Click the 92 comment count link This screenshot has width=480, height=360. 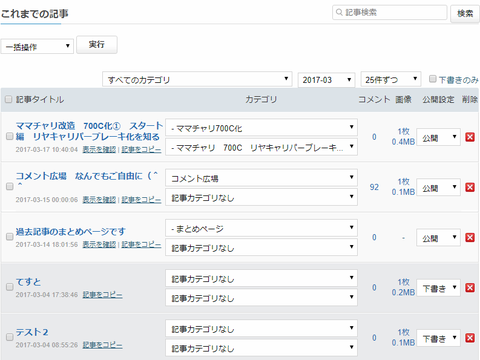tap(374, 187)
